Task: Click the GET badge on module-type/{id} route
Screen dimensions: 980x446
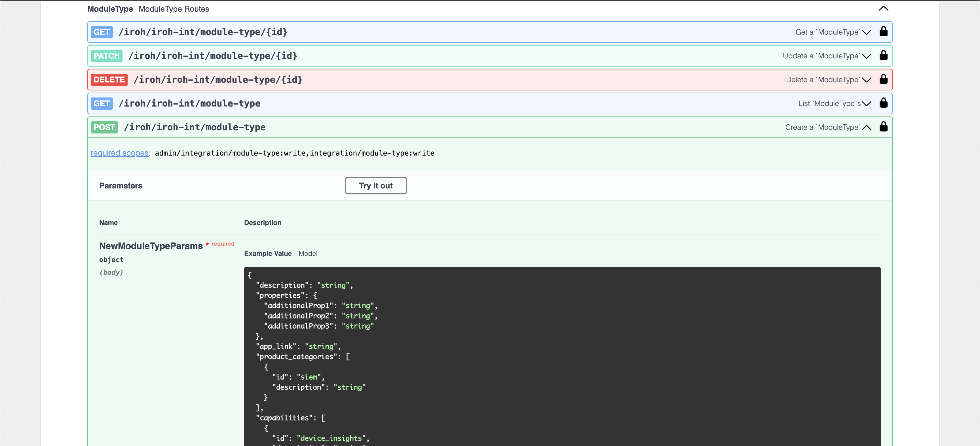Action: 101,32
